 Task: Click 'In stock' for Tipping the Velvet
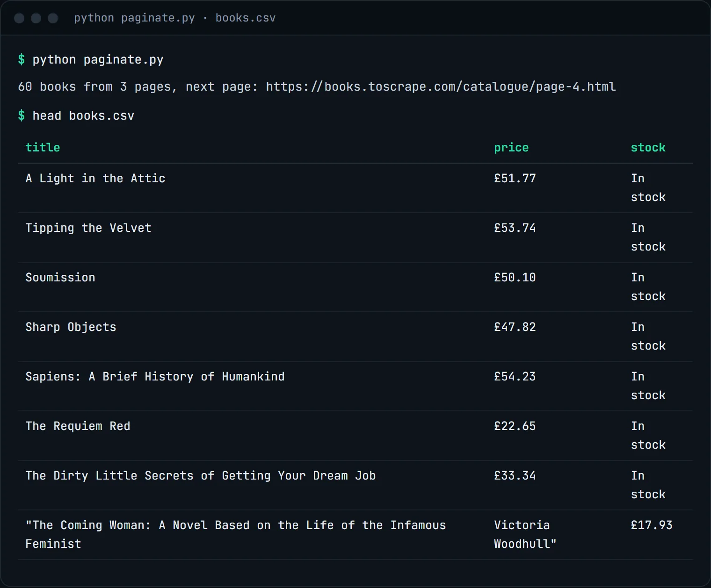point(648,237)
